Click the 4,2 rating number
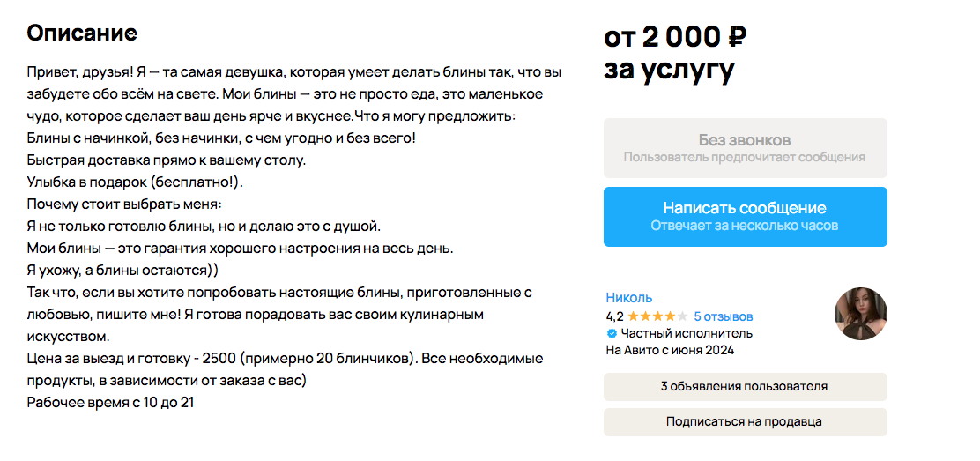This screenshot has height=461, width=980. pos(615,316)
